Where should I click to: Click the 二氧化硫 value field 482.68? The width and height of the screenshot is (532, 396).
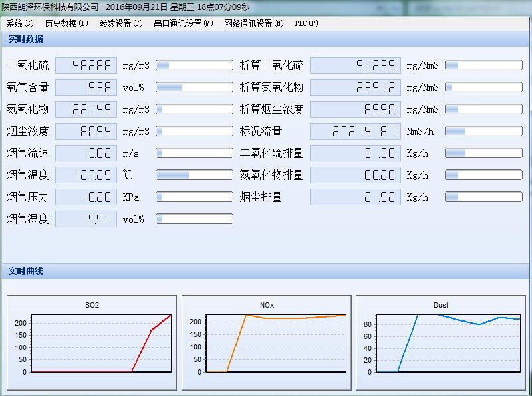coord(86,66)
